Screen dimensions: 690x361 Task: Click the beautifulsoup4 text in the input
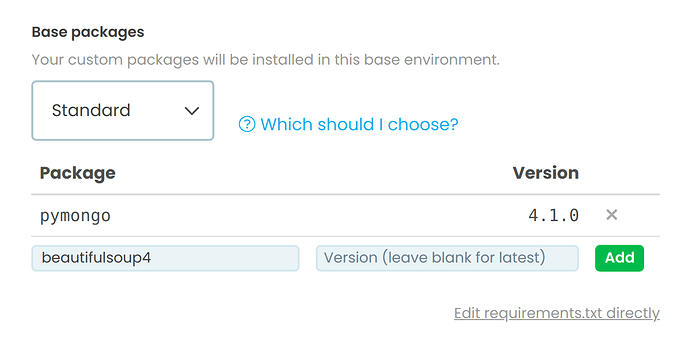coord(96,258)
